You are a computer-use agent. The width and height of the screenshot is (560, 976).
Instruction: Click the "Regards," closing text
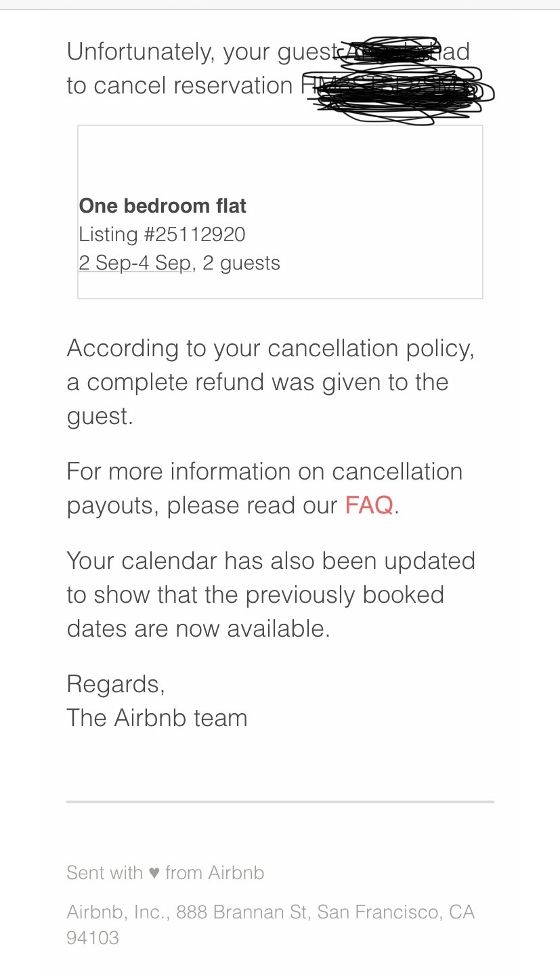(x=116, y=684)
